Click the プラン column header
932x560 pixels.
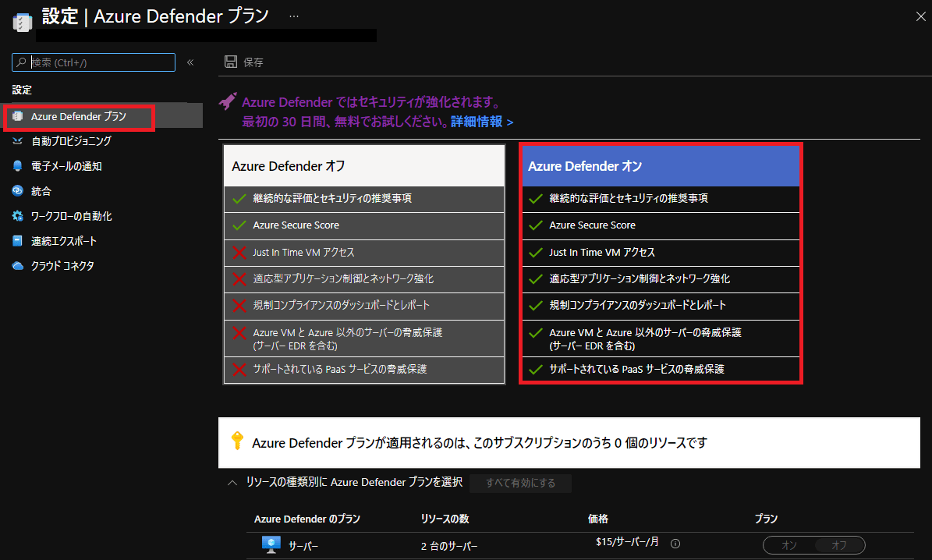(766, 519)
